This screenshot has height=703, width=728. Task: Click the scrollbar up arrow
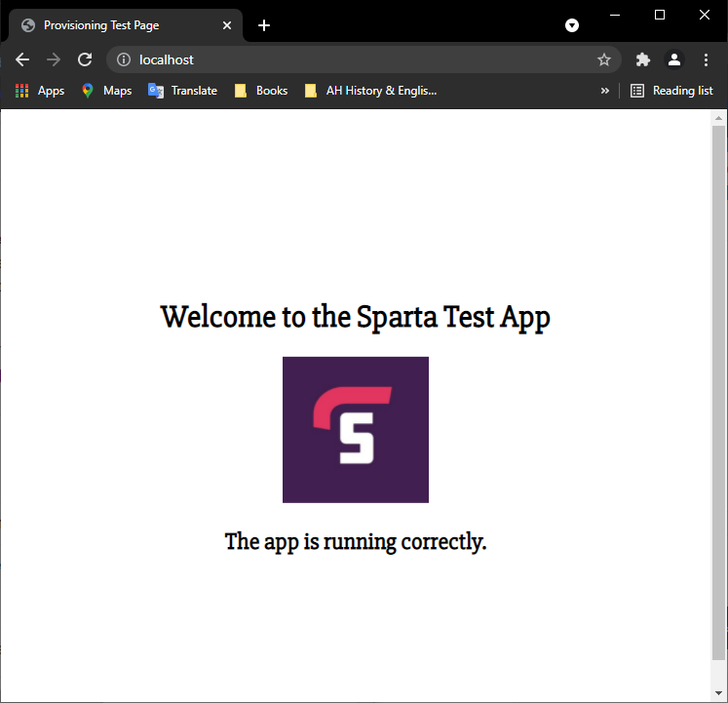pos(718,118)
